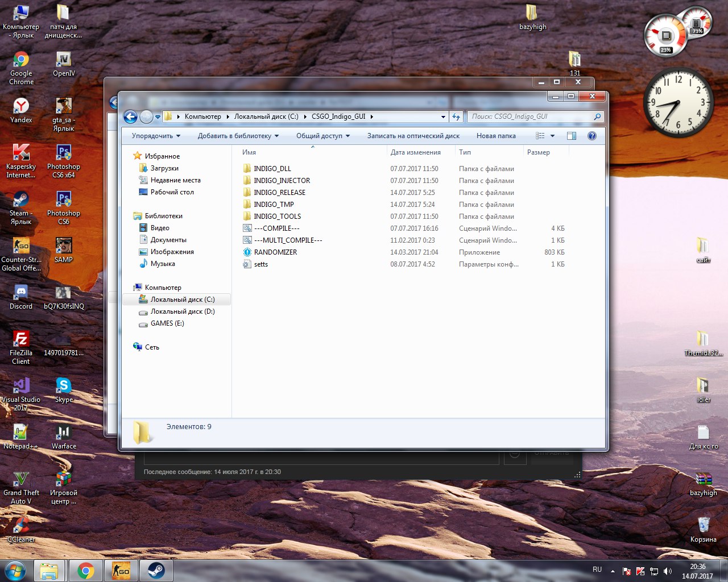Toggle the preview pane icon
Viewport: 728px width, 582px height.
tap(572, 136)
